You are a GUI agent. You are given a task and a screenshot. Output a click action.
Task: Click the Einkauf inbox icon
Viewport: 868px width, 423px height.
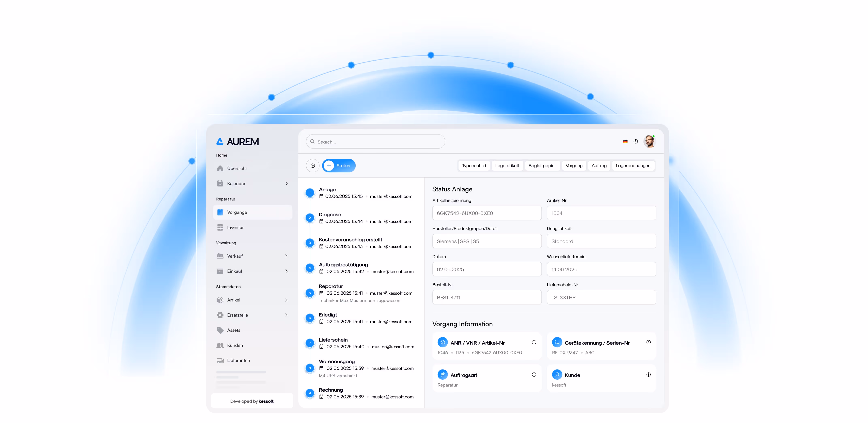220,271
